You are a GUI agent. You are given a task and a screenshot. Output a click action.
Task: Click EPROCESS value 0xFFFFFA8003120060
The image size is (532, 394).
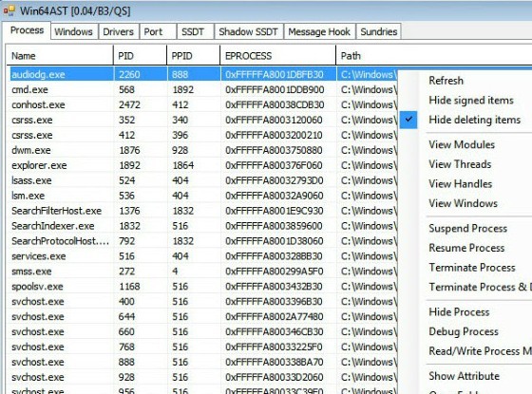(x=274, y=120)
